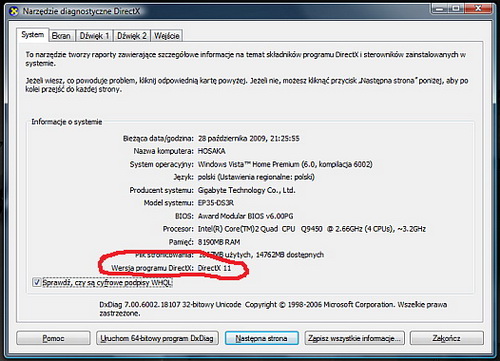Launch the 64-bit DxDiag program button
Viewport: 500px width, 361px height.
tap(157, 338)
